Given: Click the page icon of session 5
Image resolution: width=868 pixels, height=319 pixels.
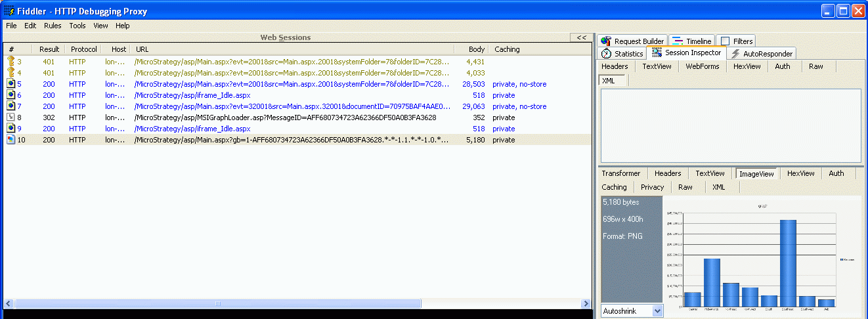Looking at the screenshot, I should tap(11, 84).
